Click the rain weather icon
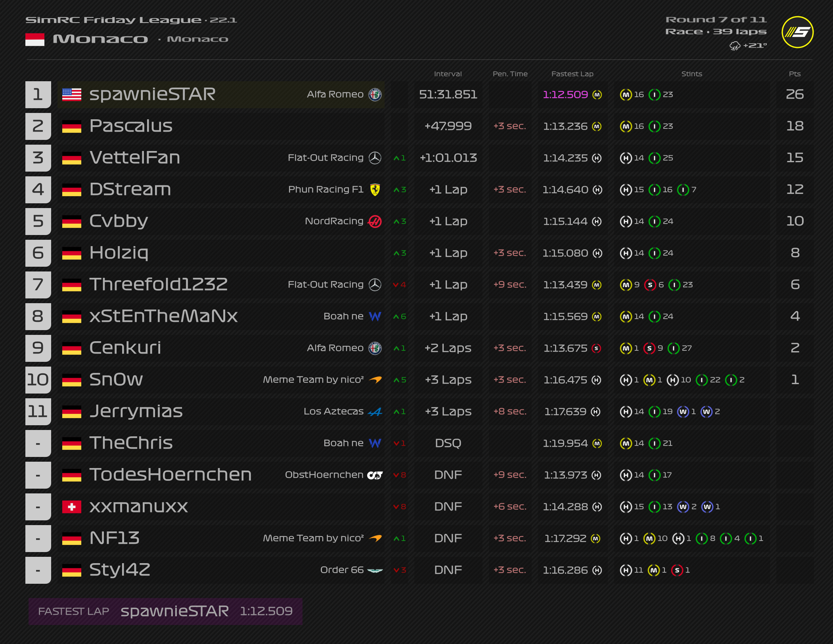Viewport: 833px width, 644px height. [x=735, y=46]
